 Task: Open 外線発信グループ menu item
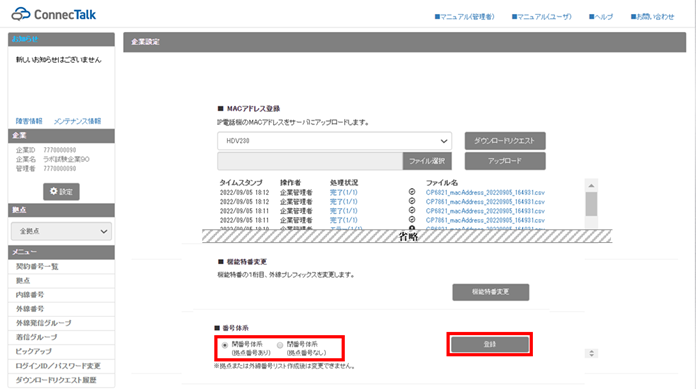pos(61,323)
